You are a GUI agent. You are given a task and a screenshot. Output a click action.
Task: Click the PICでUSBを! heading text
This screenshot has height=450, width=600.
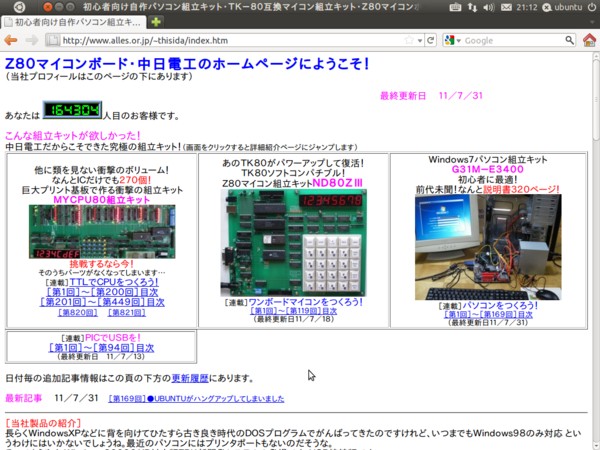(x=113, y=338)
